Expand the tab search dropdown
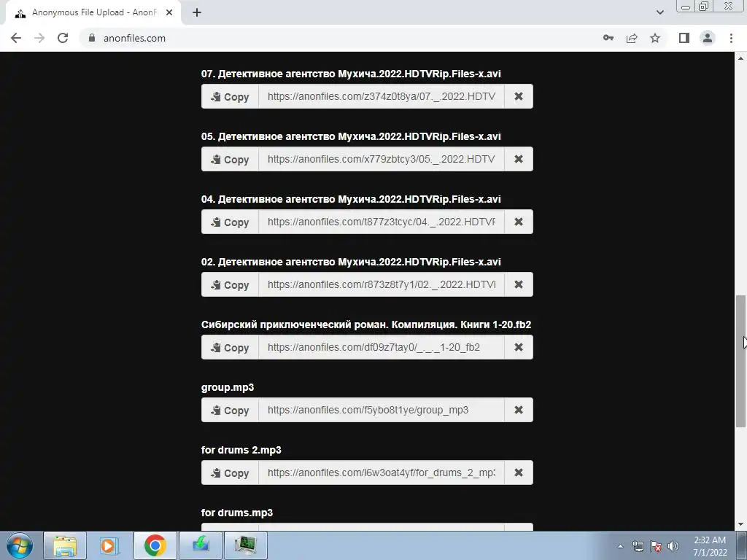This screenshot has width=747, height=560. click(x=659, y=12)
